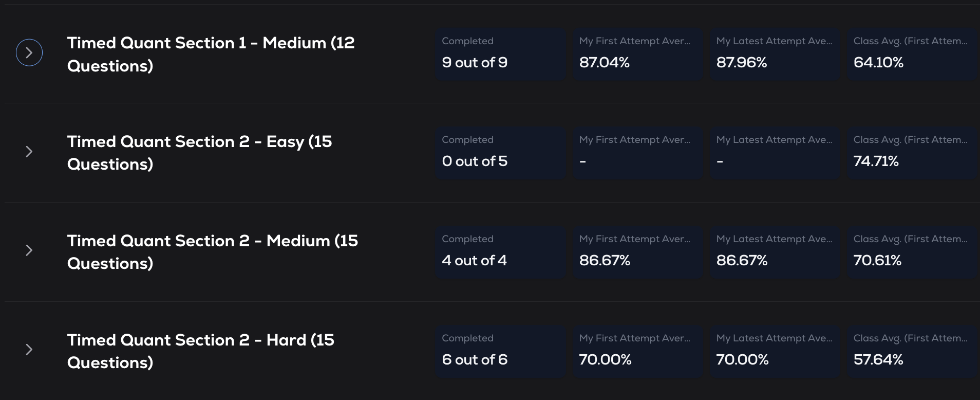Viewport: 980px width, 400px height.
Task: Select the 64.10% Class Avg. card
Action: (x=912, y=53)
